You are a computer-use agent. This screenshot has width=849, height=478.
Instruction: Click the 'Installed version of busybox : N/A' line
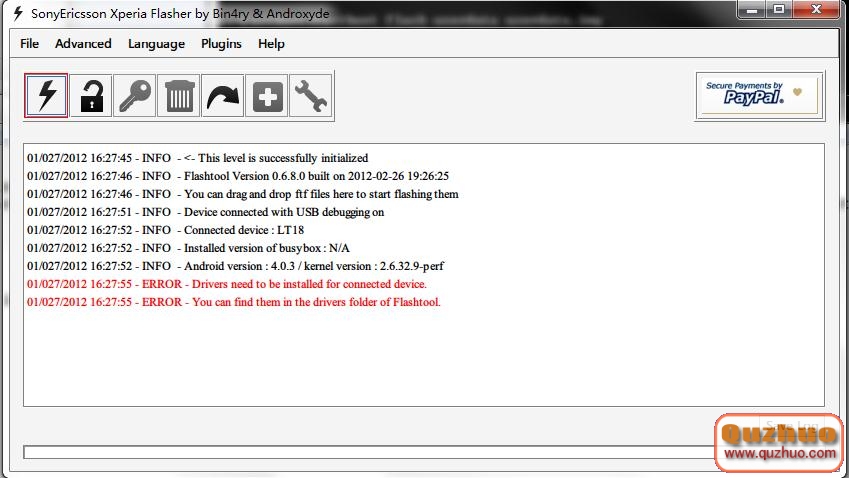(188, 248)
